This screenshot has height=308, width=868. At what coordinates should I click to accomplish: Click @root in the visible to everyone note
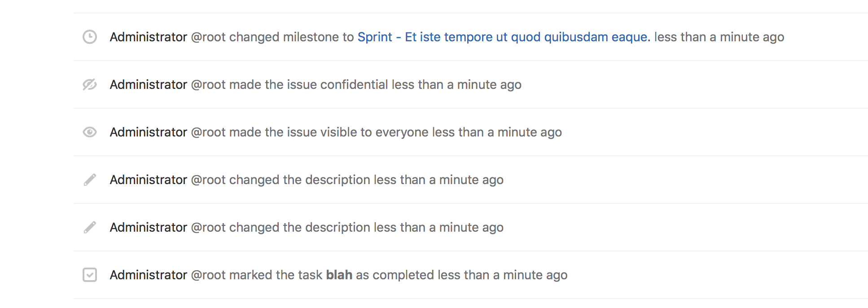tap(208, 132)
